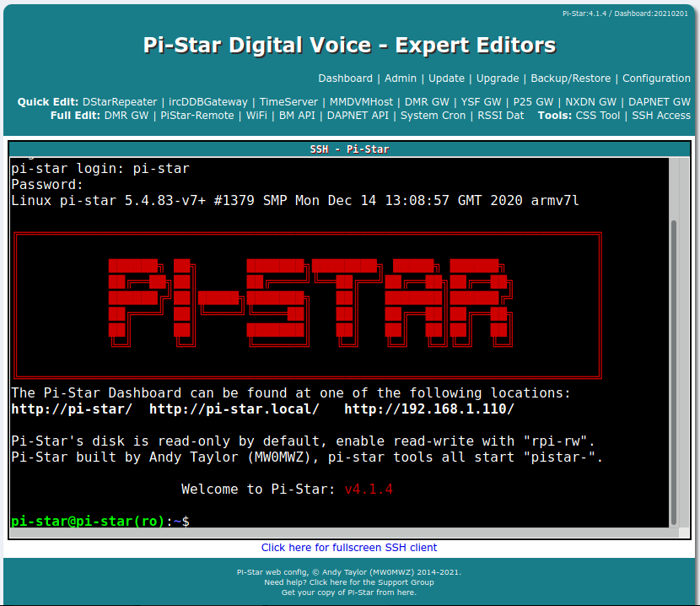The width and height of the screenshot is (700, 606).
Task: Open DAPNET API editor
Action: click(x=358, y=116)
